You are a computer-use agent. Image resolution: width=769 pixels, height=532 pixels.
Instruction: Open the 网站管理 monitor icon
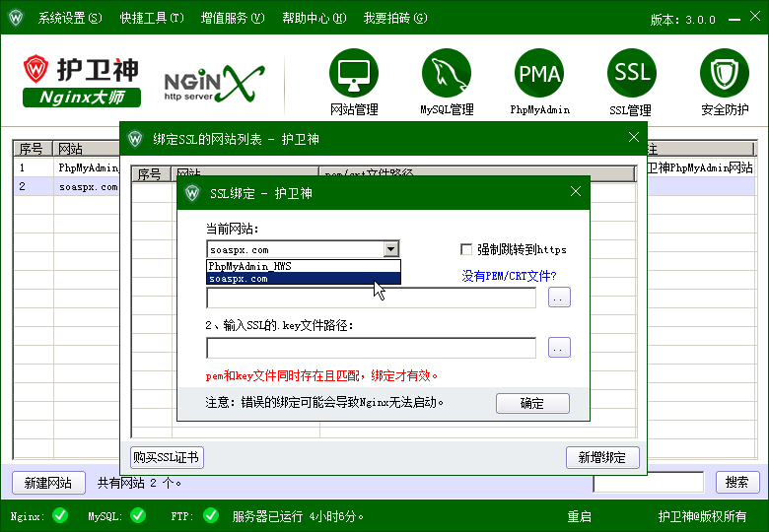click(x=353, y=74)
